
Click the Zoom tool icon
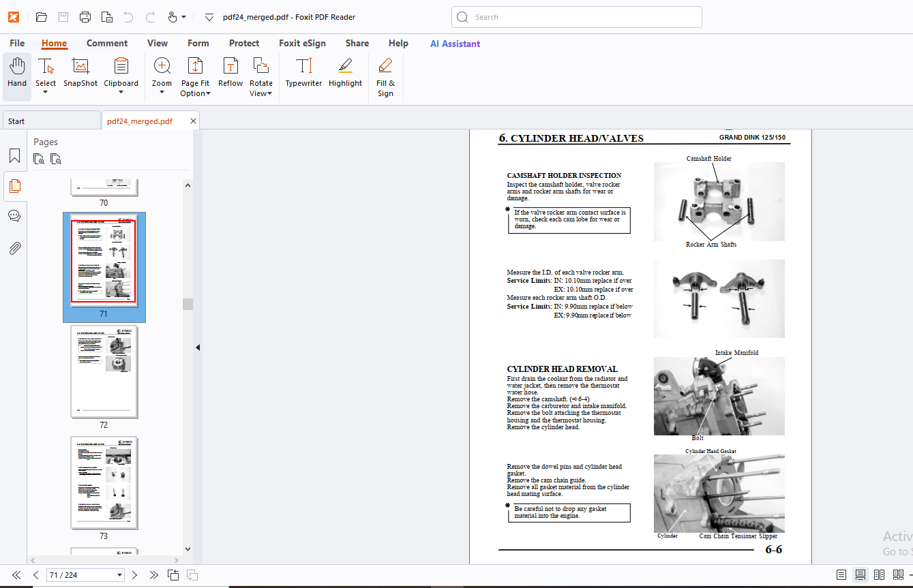click(x=162, y=66)
